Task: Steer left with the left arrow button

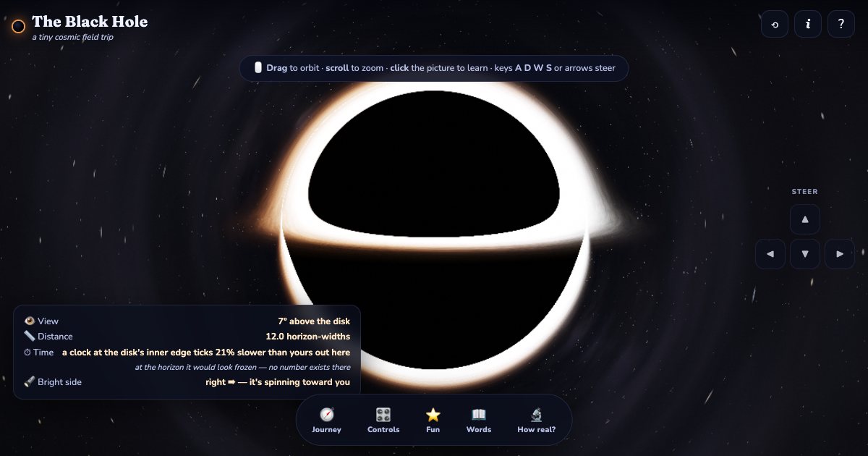Action: point(770,254)
